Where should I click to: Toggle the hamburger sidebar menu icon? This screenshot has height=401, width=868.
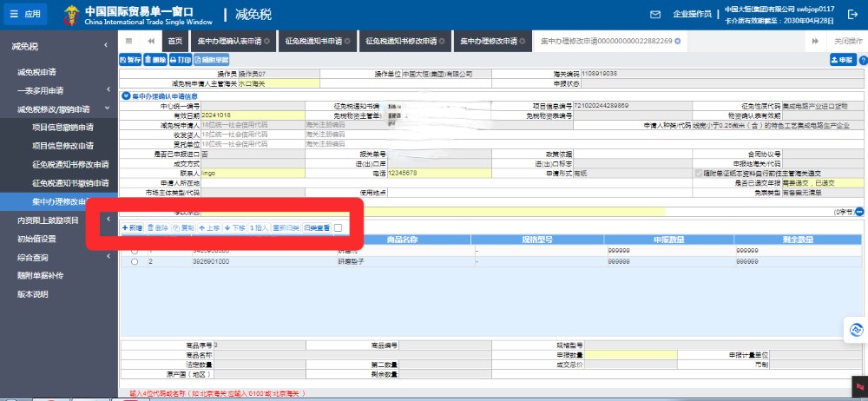pyautogui.click(x=128, y=41)
